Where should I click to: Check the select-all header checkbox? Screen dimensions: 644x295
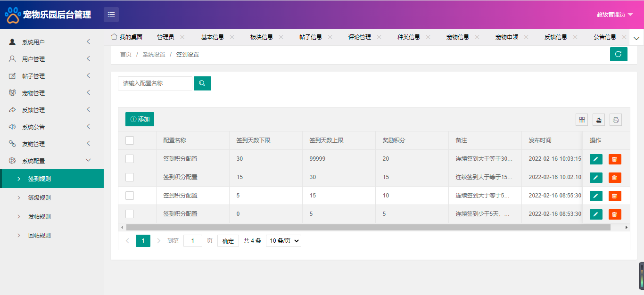(130, 140)
